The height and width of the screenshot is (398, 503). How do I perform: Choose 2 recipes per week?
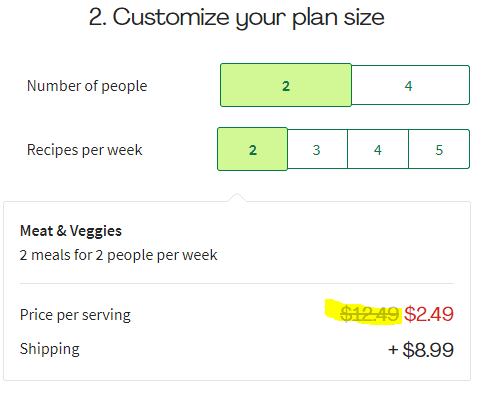click(252, 149)
